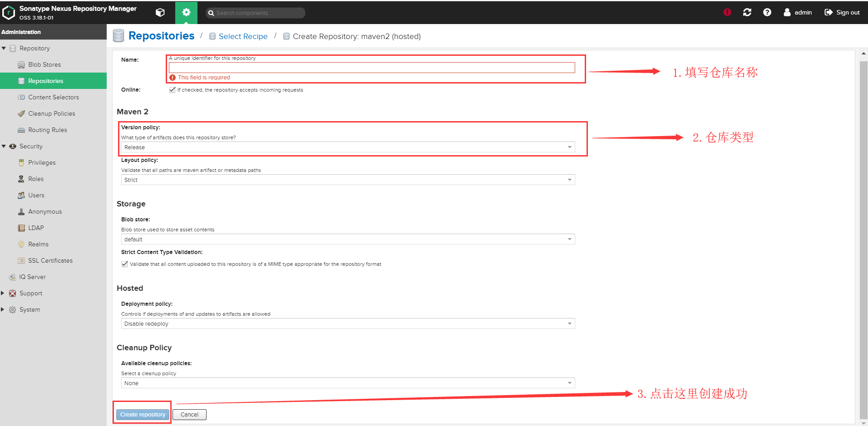Click the Cleanup Policies broom icon
Viewport: 868px width, 426px height.
click(21, 114)
